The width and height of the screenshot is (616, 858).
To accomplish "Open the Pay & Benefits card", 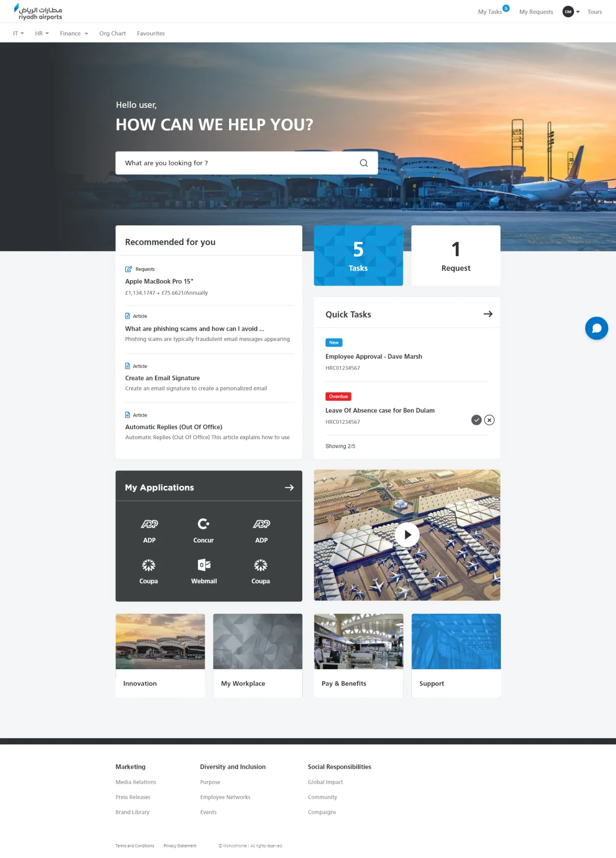I will [359, 655].
